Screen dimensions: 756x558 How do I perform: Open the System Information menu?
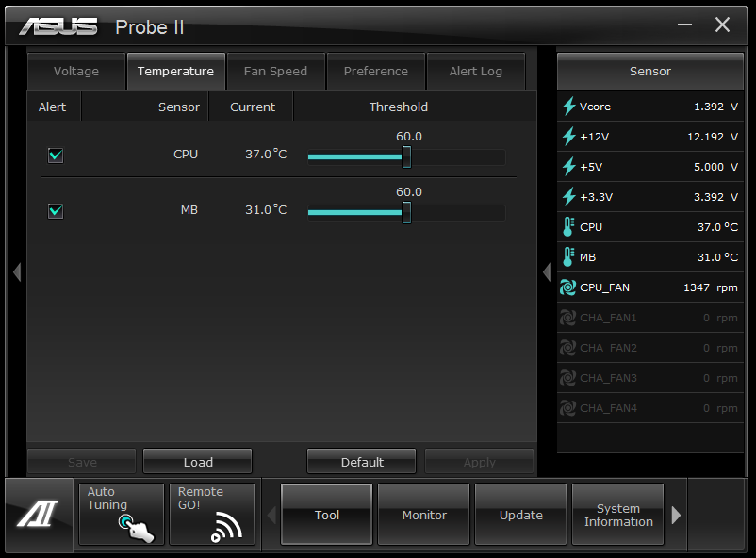pos(618,515)
